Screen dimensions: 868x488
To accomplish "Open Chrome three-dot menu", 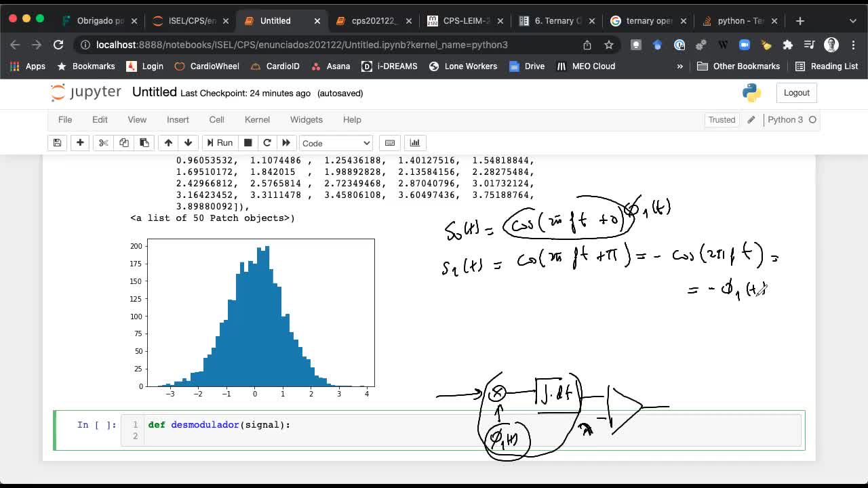I will pyautogui.click(x=852, y=45).
